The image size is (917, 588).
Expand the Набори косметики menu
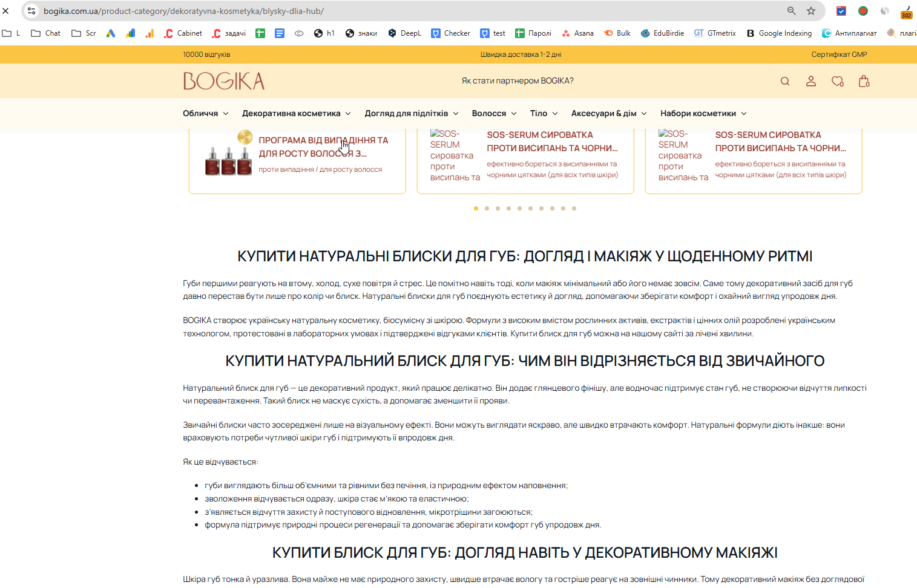coord(703,113)
